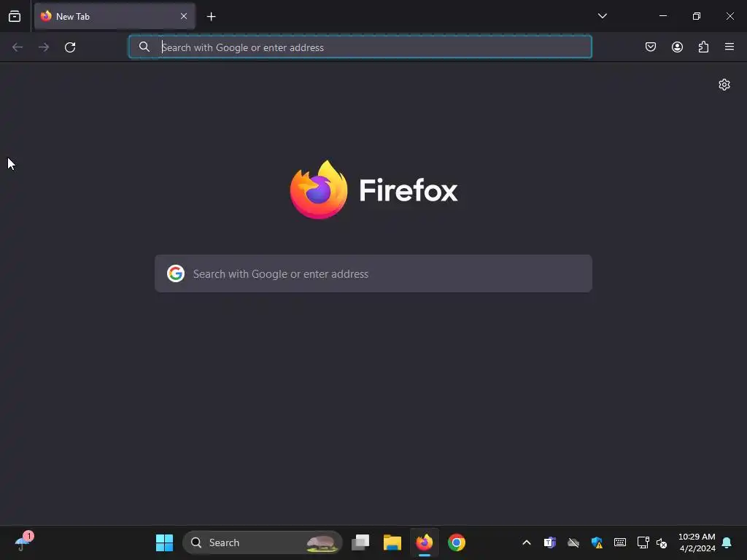Open the touch keyboard tray icon
This screenshot has height=560, width=747.
[620, 542]
